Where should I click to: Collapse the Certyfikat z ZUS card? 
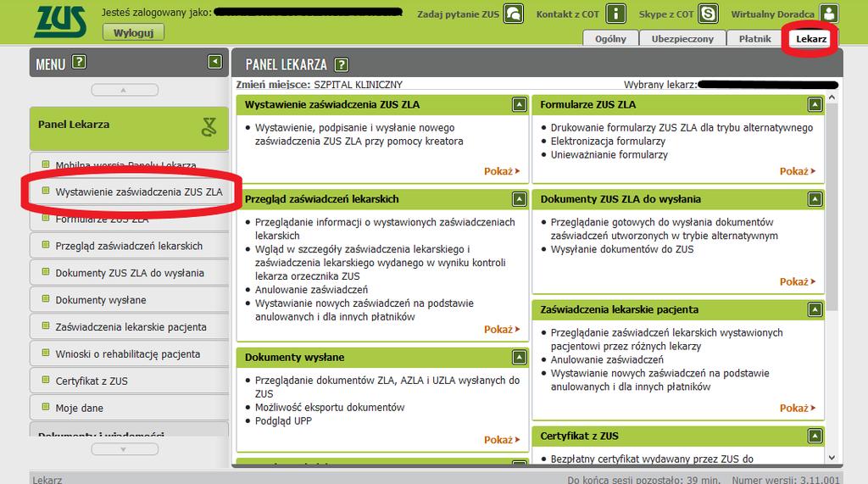(x=815, y=437)
